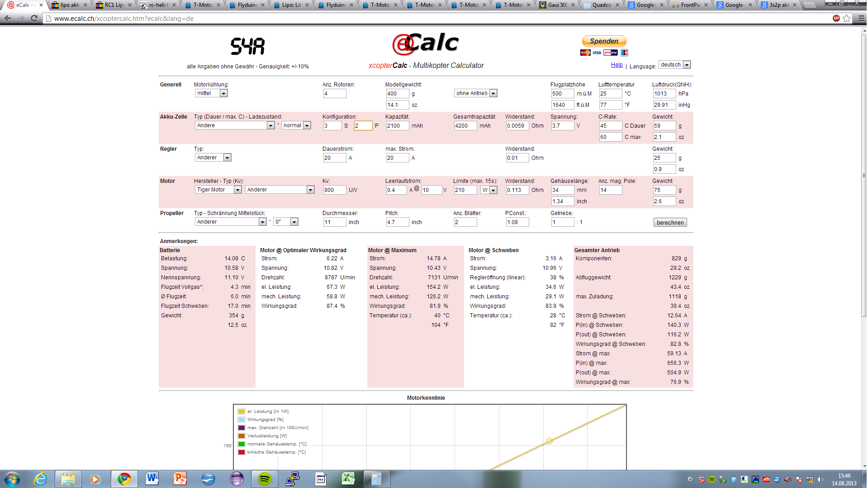The height and width of the screenshot is (488, 868).
Task: Bookmark the page with the star icon
Action: [847, 19]
